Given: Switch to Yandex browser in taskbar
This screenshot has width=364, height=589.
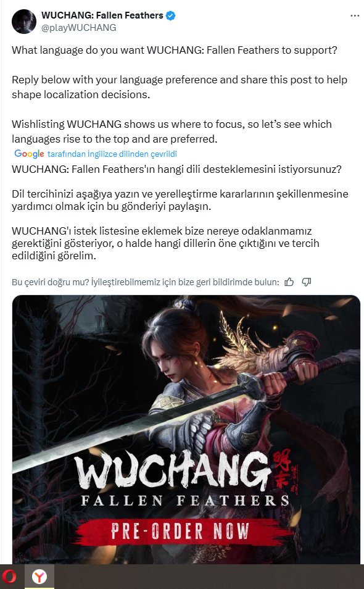Looking at the screenshot, I should click(x=39, y=577).
